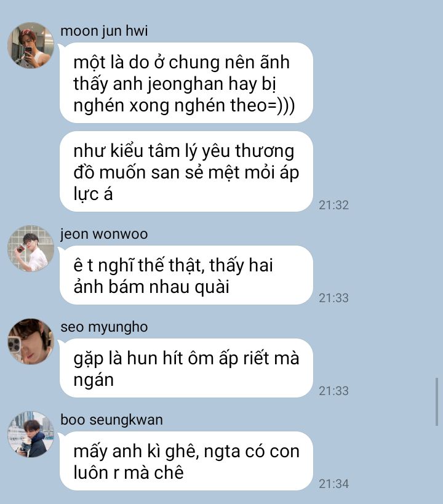443x504 pixels.
Task: Select message "gặp là hun hít ôm ấp"
Action: pos(186,368)
